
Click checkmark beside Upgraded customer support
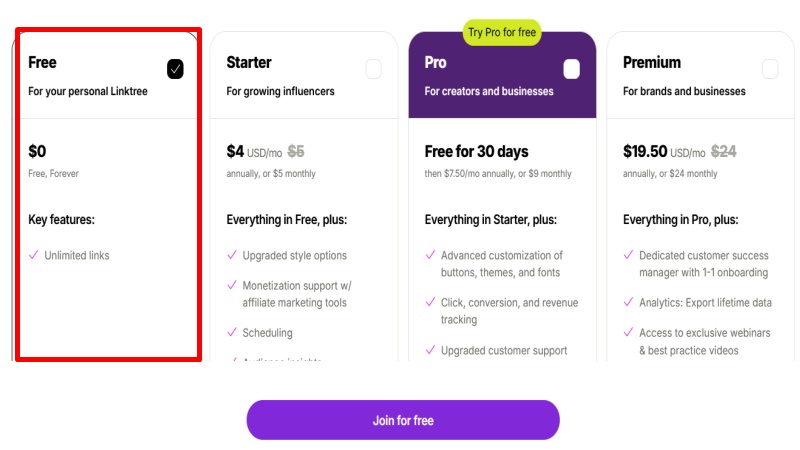[430, 350]
